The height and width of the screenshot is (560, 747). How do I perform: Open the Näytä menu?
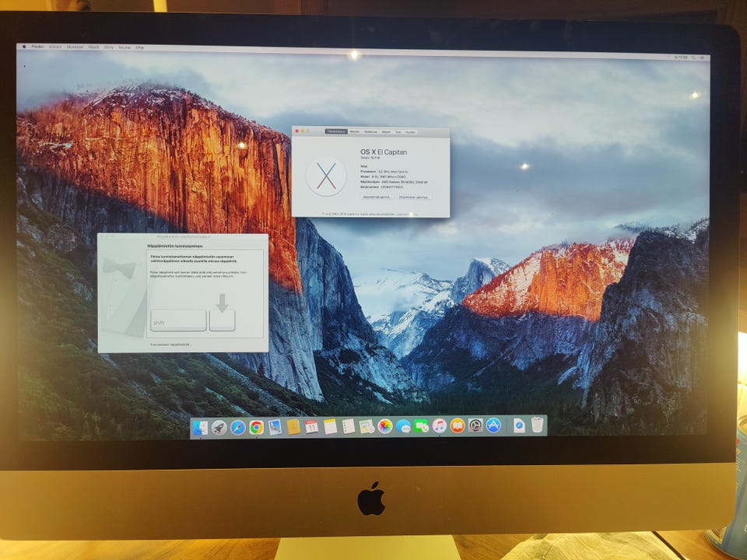[93, 47]
